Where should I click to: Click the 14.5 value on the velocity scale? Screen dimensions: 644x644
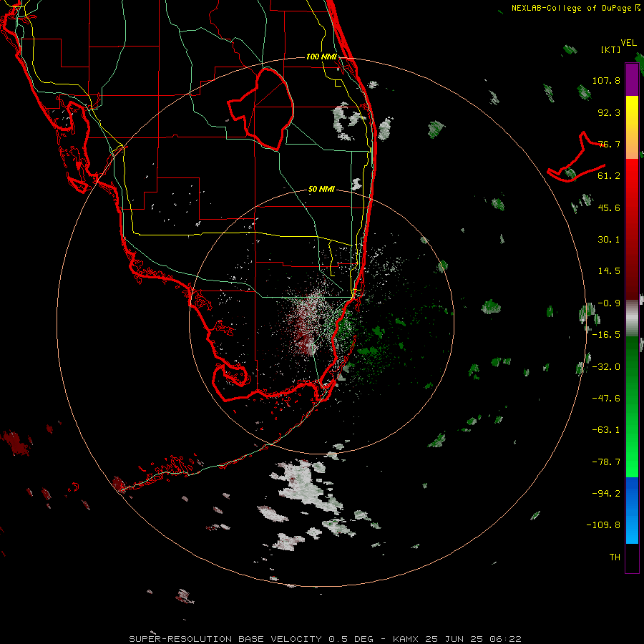(609, 271)
